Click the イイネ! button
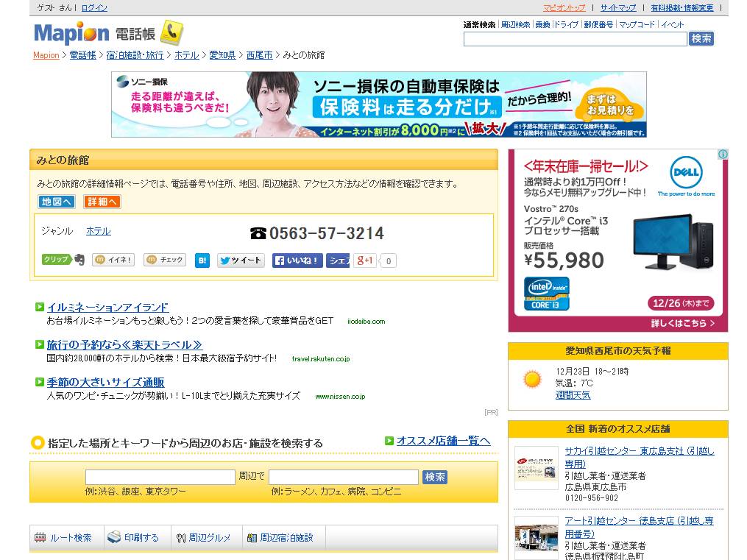The height and width of the screenshot is (560, 747). click(x=113, y=260)
